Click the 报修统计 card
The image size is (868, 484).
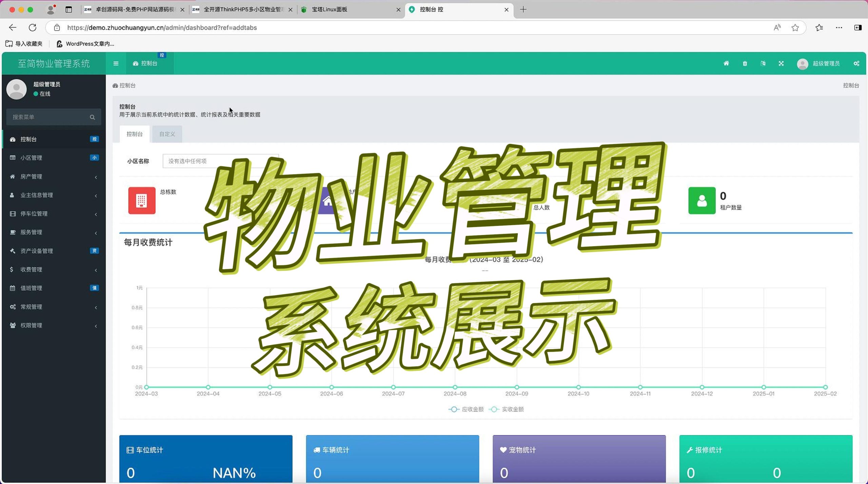click(766, 459)
